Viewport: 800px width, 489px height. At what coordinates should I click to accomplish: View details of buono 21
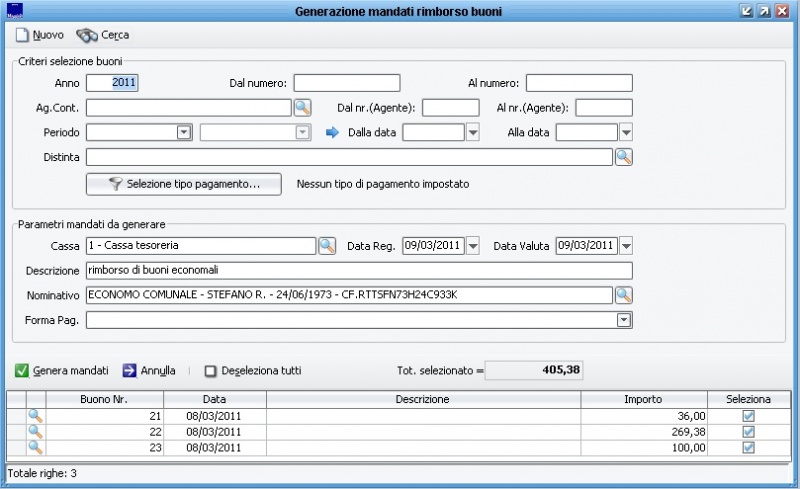tap(36, 416)
